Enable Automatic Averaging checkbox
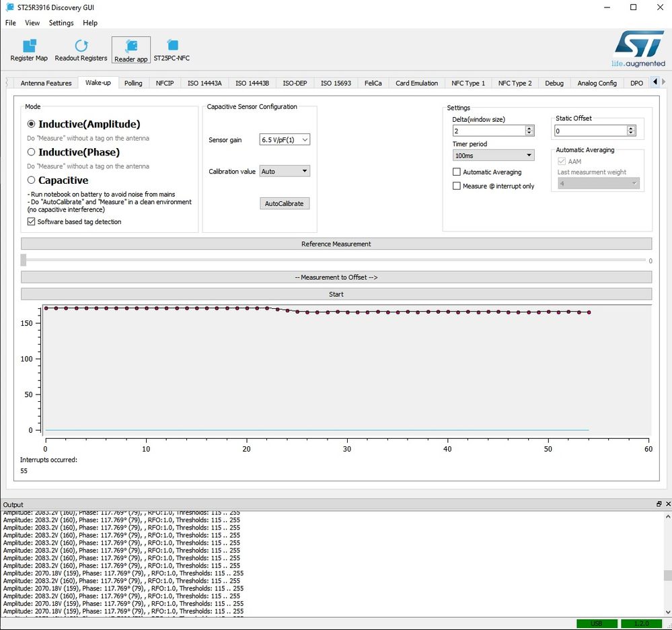The width and height of the screenshot is (672, 630). (457, 172)
